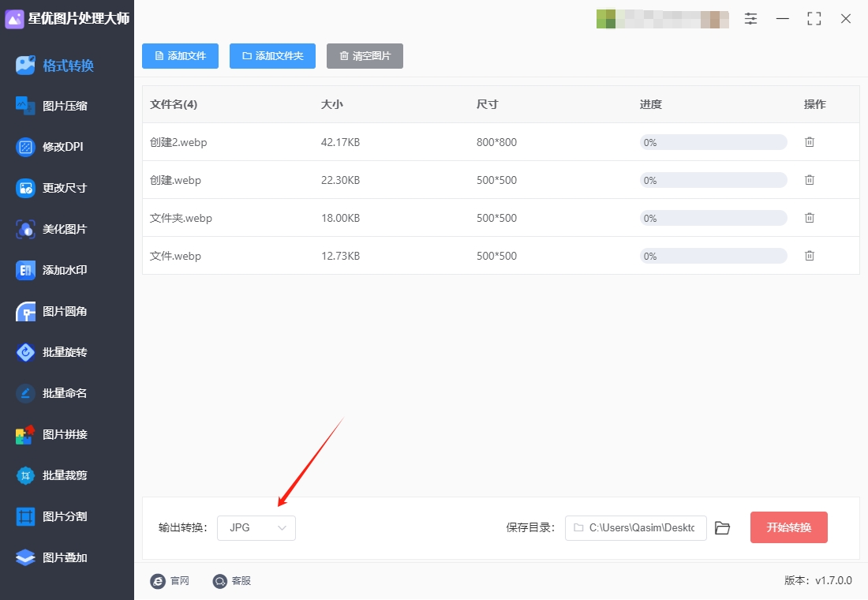Open the 修改DPI section
868x600 pixels.
point(49,147)
